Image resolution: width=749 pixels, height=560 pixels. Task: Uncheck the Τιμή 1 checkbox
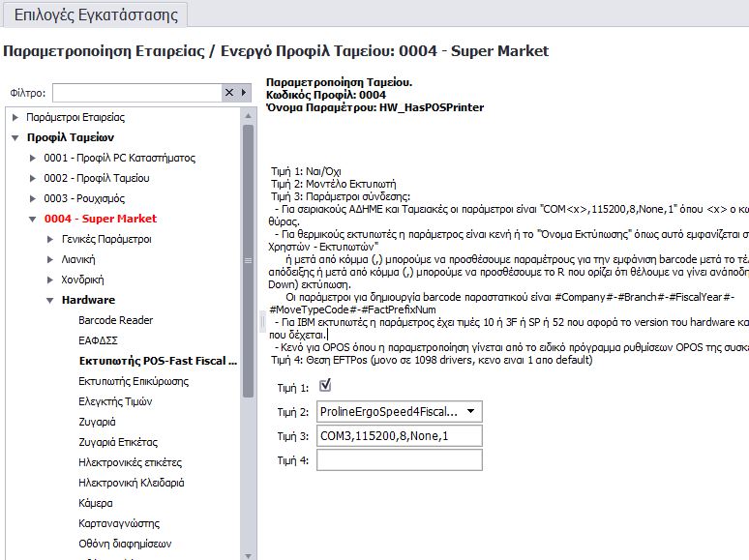click(325, 386)
